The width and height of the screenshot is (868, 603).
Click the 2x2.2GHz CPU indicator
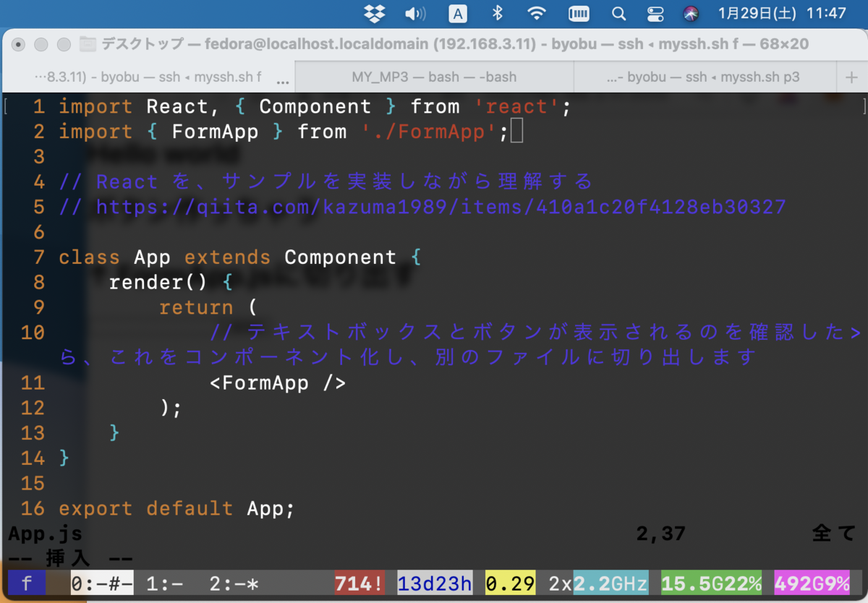598,583
